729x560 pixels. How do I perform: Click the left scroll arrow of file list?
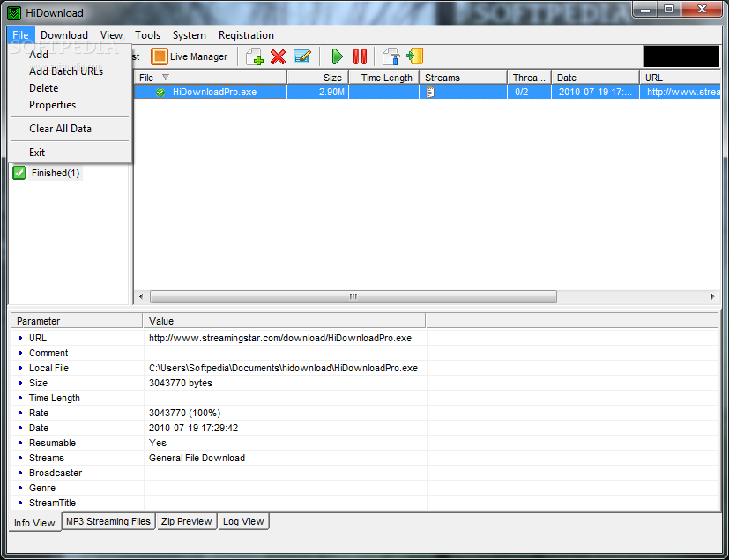(141, 296)
